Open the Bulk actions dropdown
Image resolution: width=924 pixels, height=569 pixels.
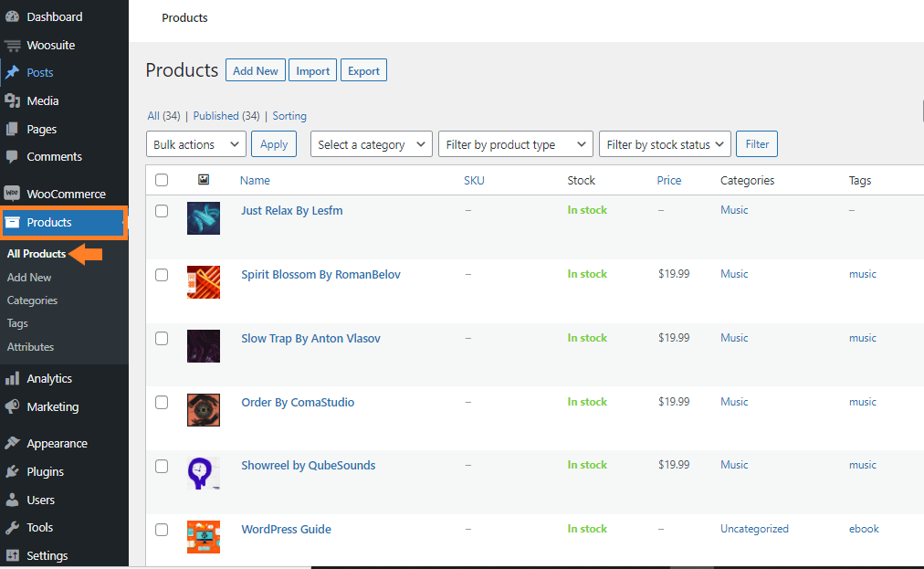click(x=196, y=144)
